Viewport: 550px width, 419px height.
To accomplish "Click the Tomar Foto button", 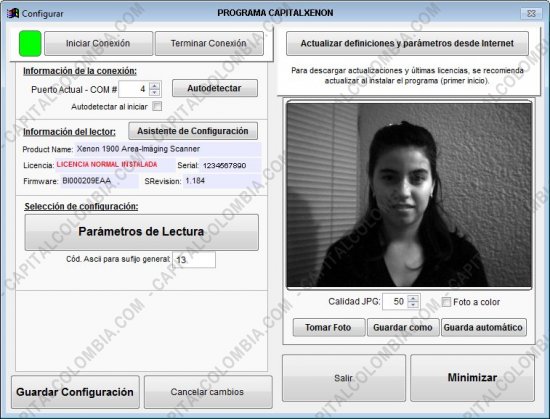I will click(329, 327).
